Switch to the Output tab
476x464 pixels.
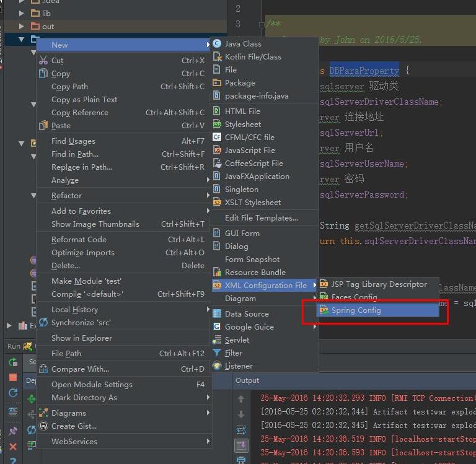click(247, 380)
